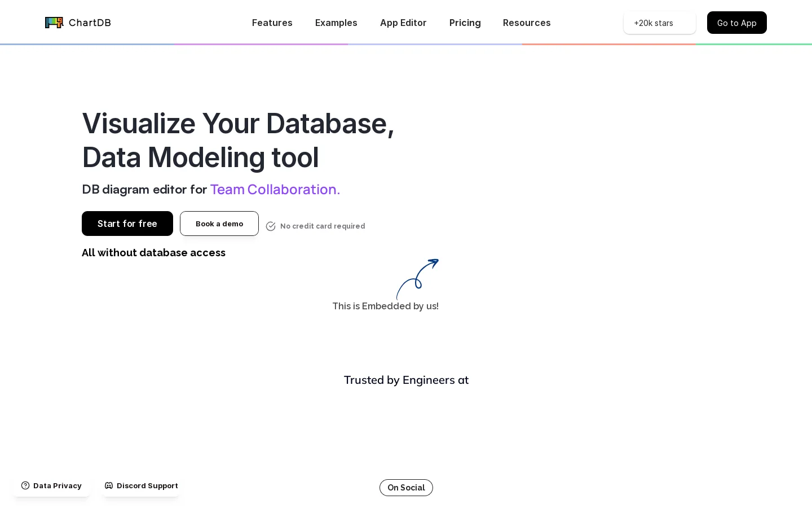Screen dimensions: 812x508
Task: Click the +20k stars button
Action: point(660,23)
